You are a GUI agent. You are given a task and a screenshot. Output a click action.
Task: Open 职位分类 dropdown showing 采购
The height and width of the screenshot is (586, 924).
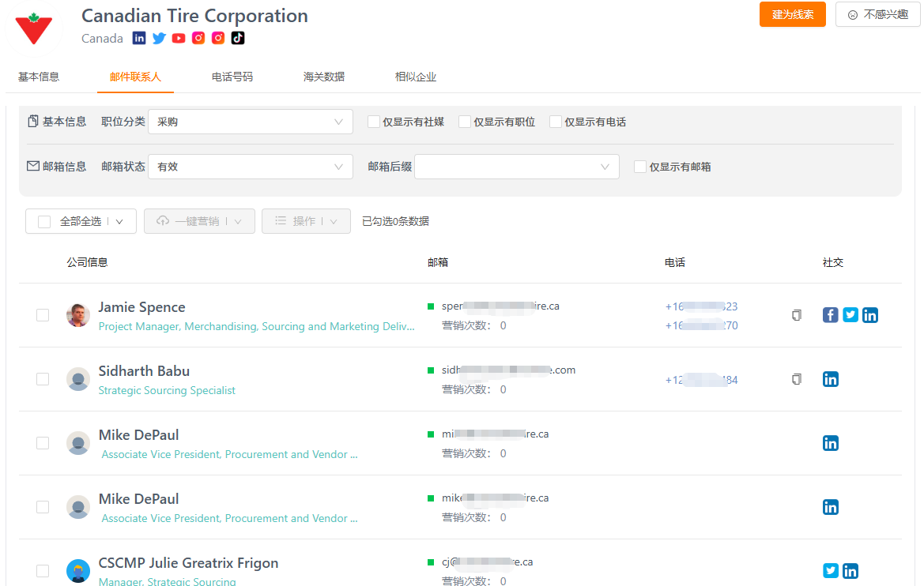point(251,122)
